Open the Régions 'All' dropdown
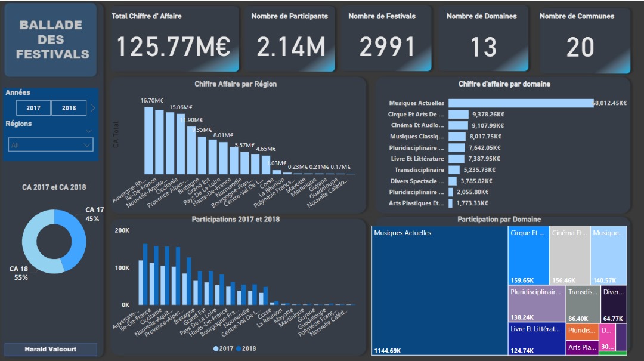 (51, 144)
